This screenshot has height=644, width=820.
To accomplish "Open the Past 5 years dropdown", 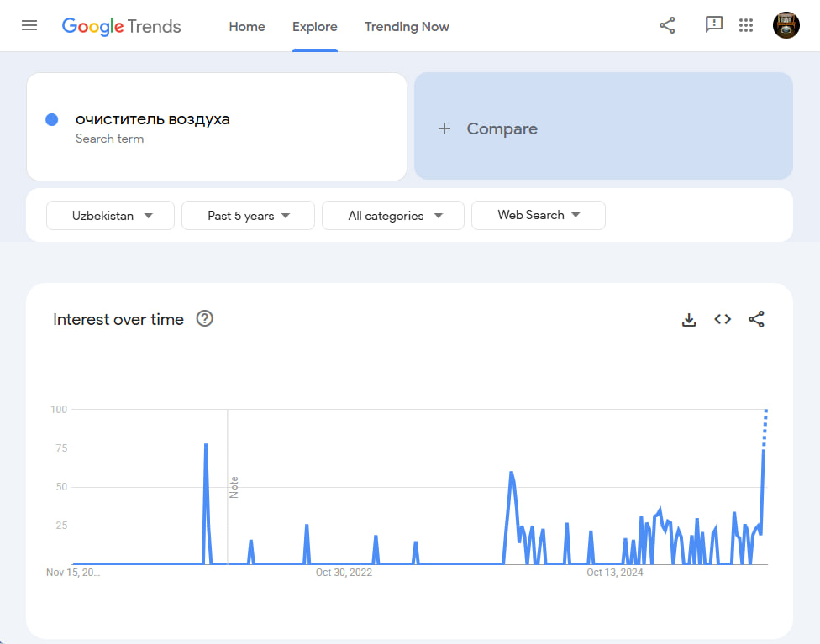I will click(248, 216).
